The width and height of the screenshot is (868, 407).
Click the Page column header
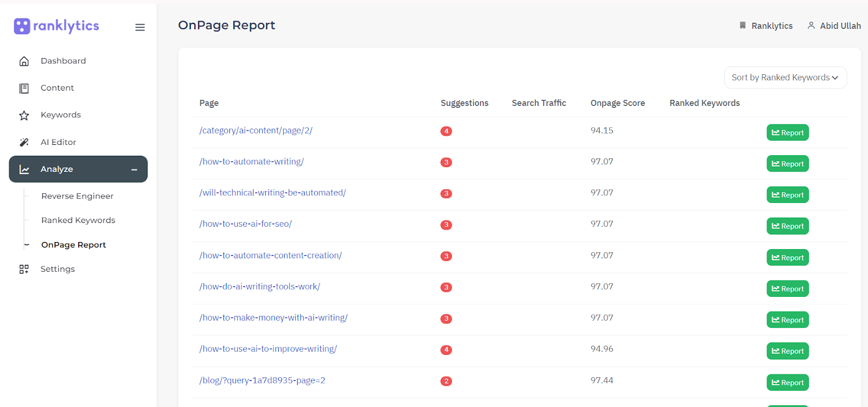coord(209,103)
